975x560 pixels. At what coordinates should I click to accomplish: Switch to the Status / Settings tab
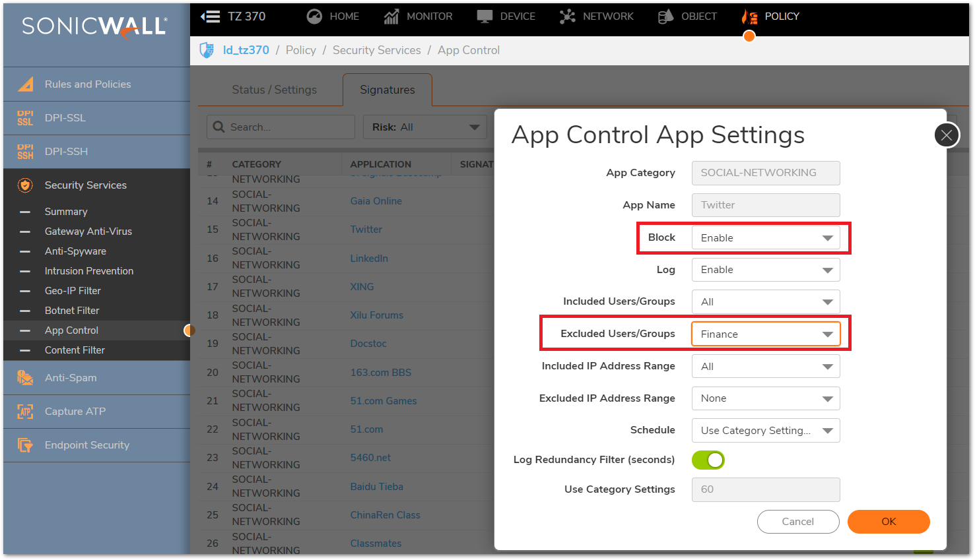coord(274,90)
